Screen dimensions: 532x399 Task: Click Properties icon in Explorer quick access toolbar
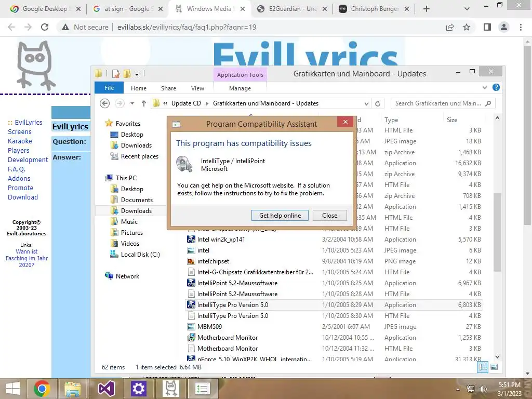pos(116,74)
